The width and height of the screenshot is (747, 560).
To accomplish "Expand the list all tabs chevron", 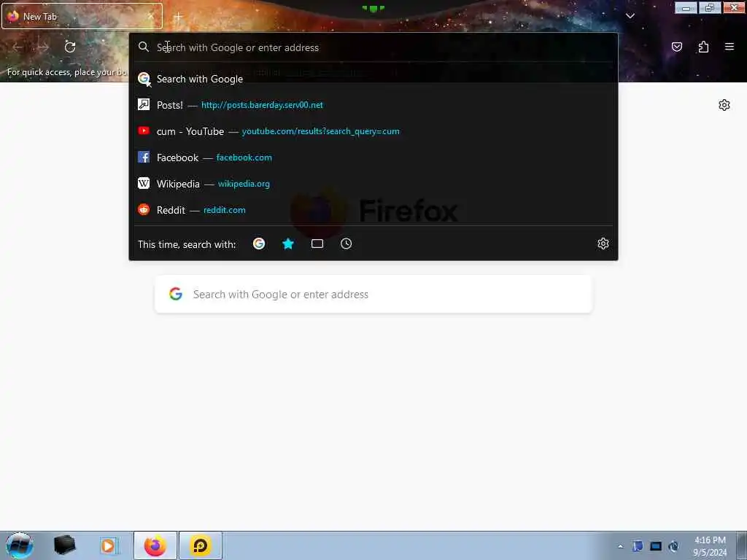I will (x=630, y=16).
